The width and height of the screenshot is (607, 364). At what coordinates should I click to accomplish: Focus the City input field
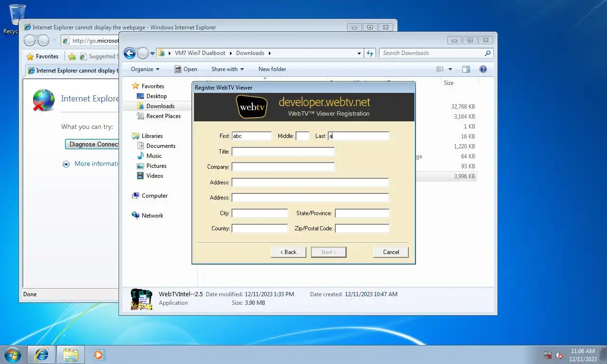click(x=259, y=213)
